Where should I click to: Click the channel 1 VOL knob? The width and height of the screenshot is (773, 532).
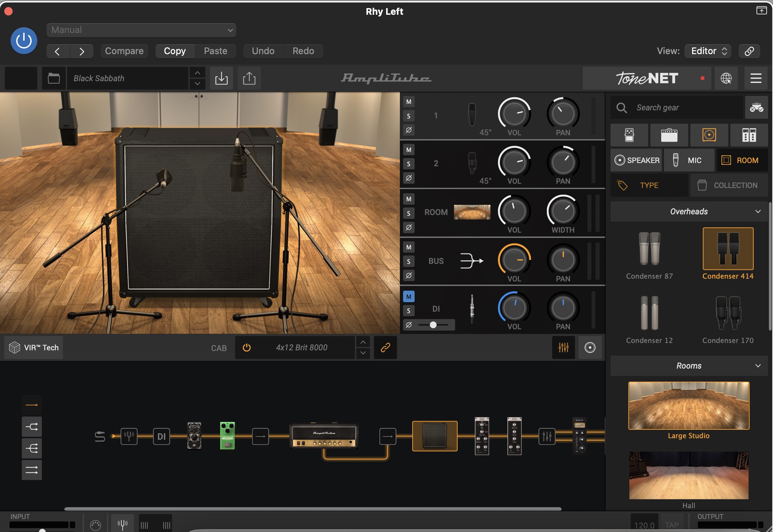point(514,113)
